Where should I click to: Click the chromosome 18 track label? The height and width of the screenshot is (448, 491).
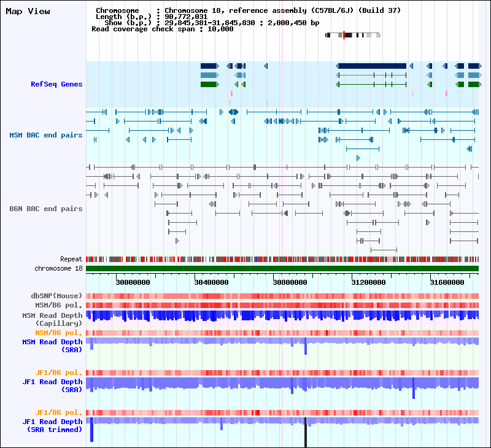coord(58,268)
